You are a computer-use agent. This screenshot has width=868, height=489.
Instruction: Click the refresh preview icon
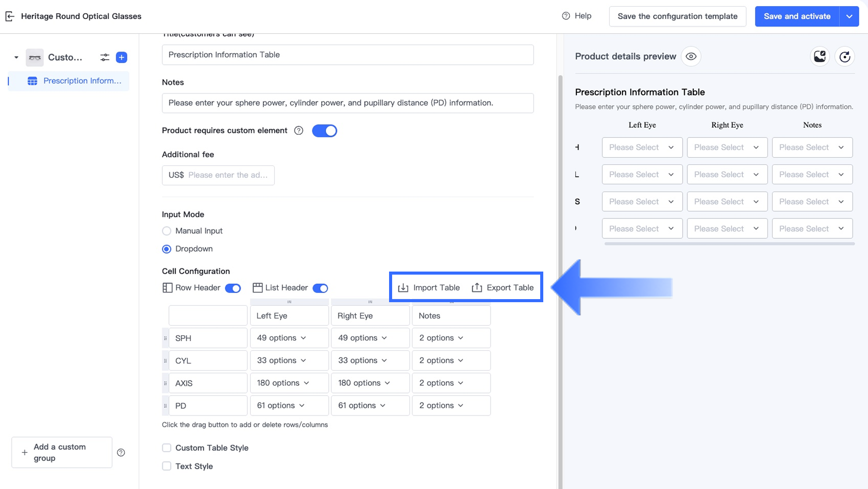[845, 57]
